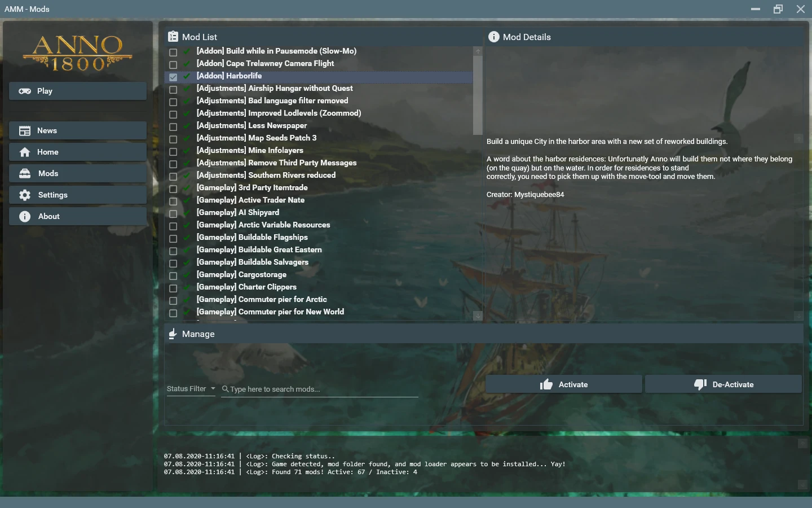The height and width of the screenshot is (508, 812).
Task: Click the About info icon
Action: click(25, 216)
